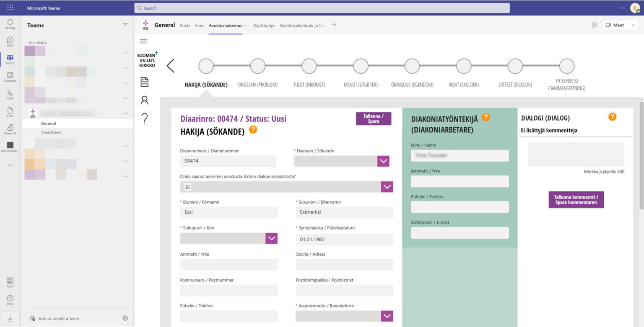The image size is (644, 327).
Task: Open Files in the Teams rail
Action: (x=10, y=112)
